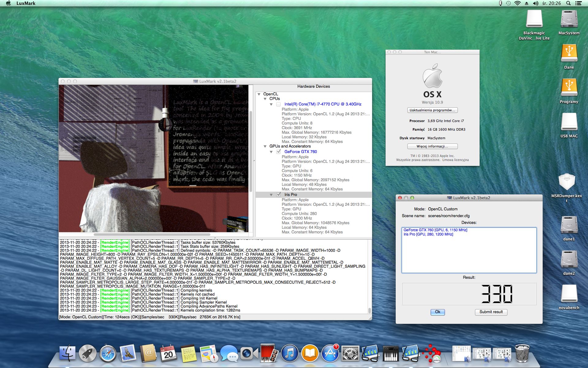
Task: Click the 330 result display
Action: (469, 294)
